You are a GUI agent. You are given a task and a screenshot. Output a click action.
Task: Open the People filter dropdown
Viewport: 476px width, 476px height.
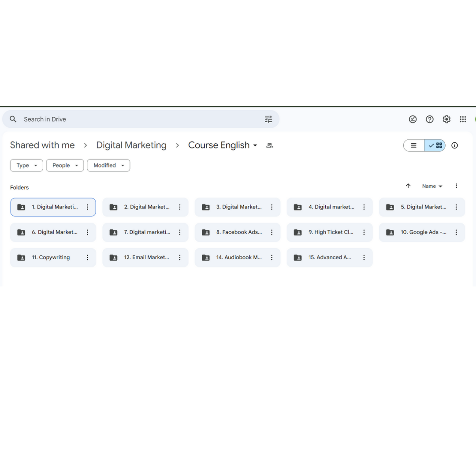[65, 165]
